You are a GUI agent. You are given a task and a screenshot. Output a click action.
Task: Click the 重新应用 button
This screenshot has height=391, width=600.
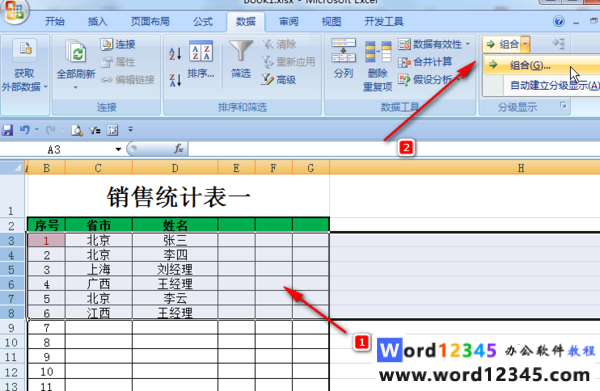tap(289, 62)
